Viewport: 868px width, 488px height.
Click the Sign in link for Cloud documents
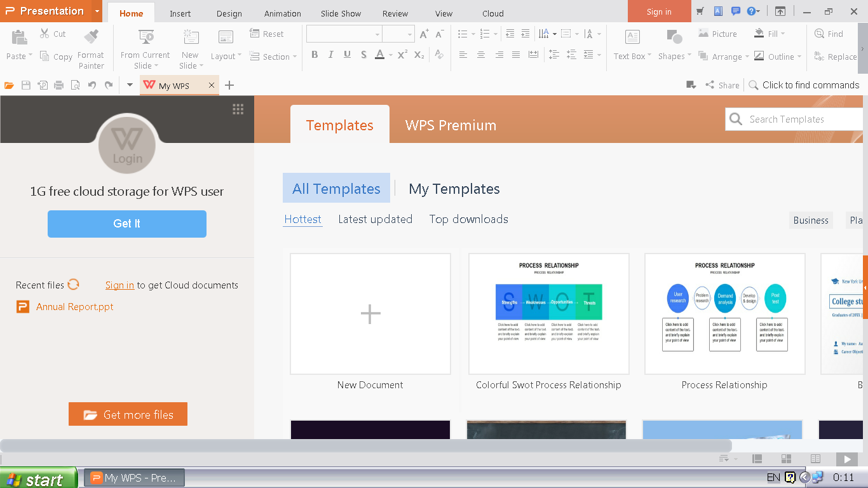(x=119, y=285)
